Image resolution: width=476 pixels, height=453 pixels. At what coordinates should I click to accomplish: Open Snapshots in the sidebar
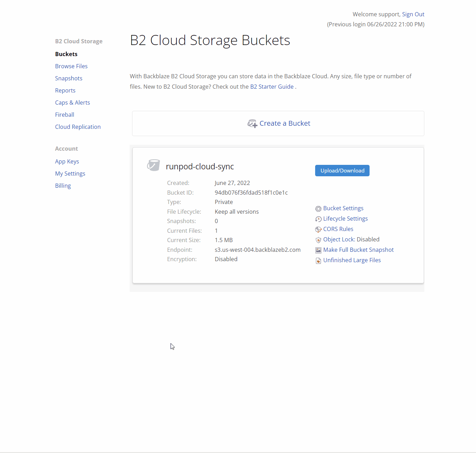(69, 78)
